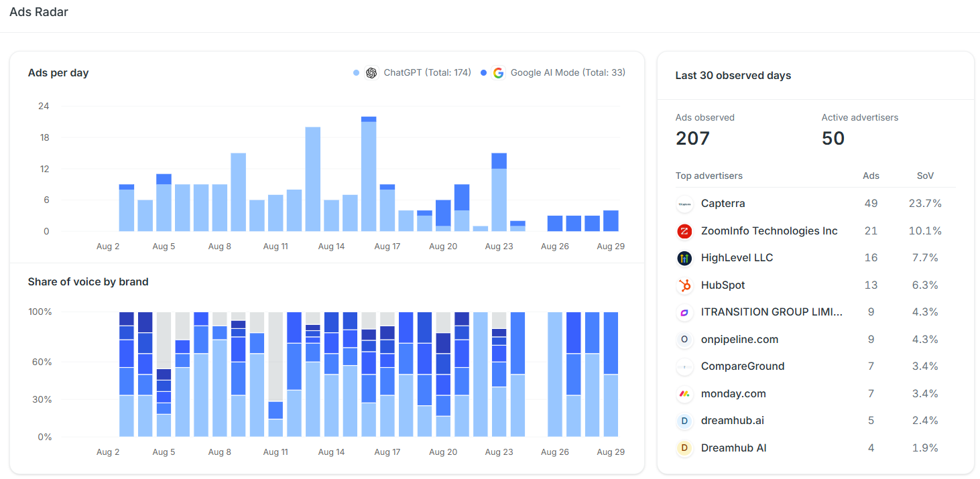Click the light blue ChatGPT legend dot
This screenshot has width=980, height=479.
tap(356, 73)
